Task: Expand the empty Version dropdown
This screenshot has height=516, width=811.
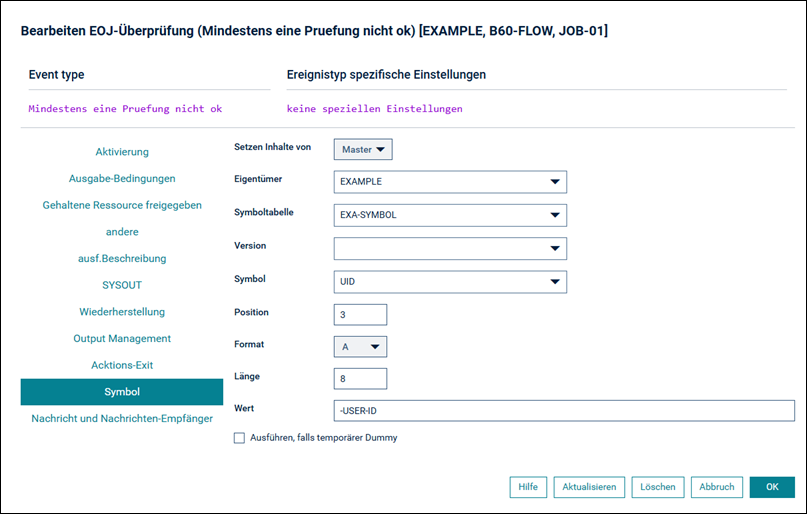Action: point(450,249)
